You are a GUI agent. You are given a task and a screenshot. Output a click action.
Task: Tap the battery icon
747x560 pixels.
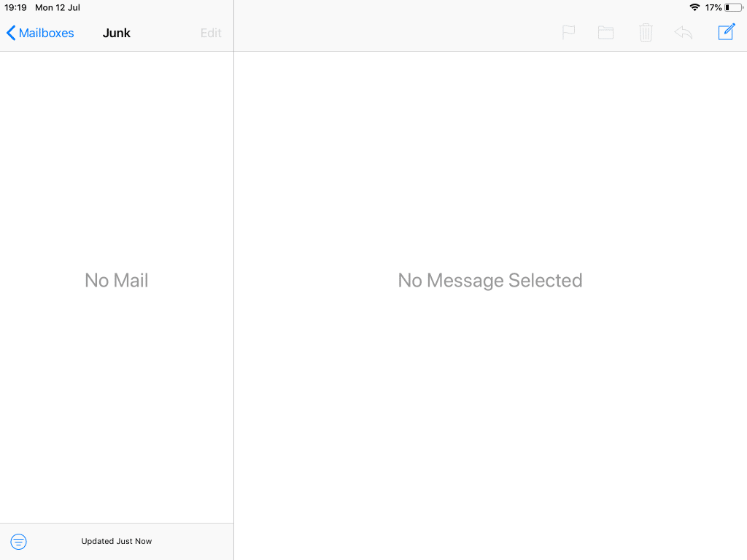733,7
